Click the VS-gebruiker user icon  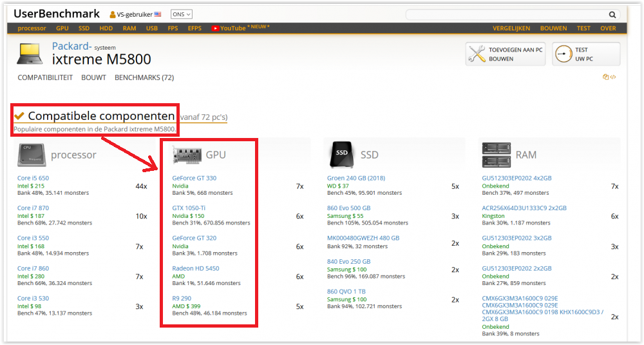coord(113,14)
